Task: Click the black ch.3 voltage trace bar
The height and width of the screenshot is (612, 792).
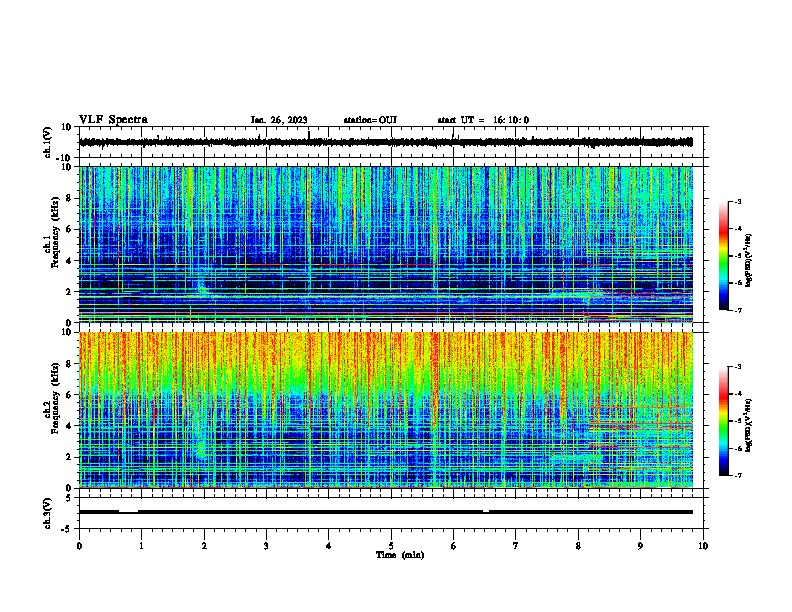Action: 386,512
